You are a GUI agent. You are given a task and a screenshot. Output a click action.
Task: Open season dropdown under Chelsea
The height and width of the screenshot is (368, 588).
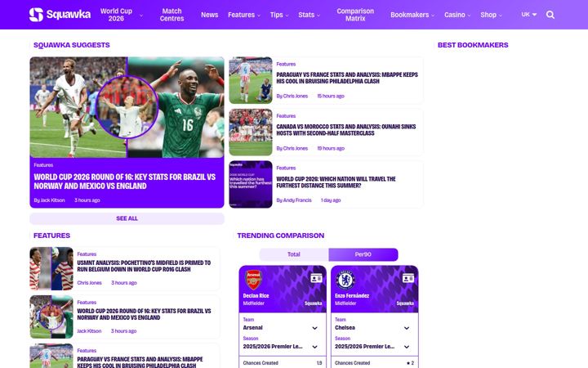point(372,346)
